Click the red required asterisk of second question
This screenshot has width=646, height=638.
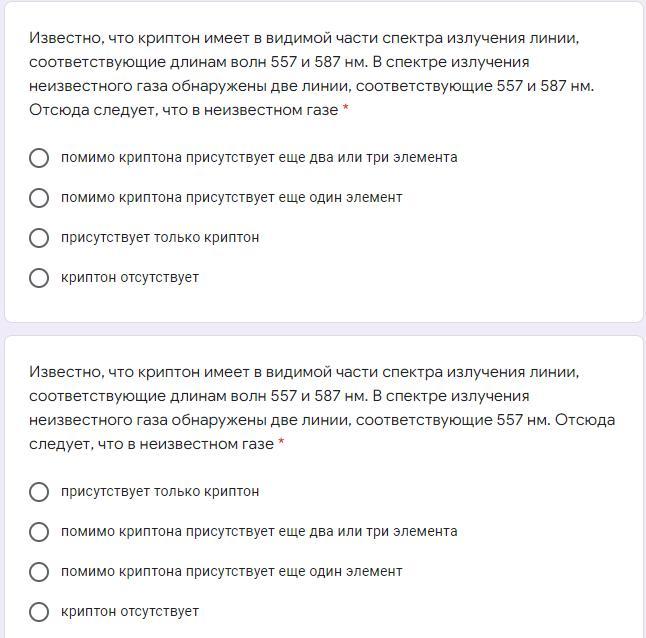[281, 443]
